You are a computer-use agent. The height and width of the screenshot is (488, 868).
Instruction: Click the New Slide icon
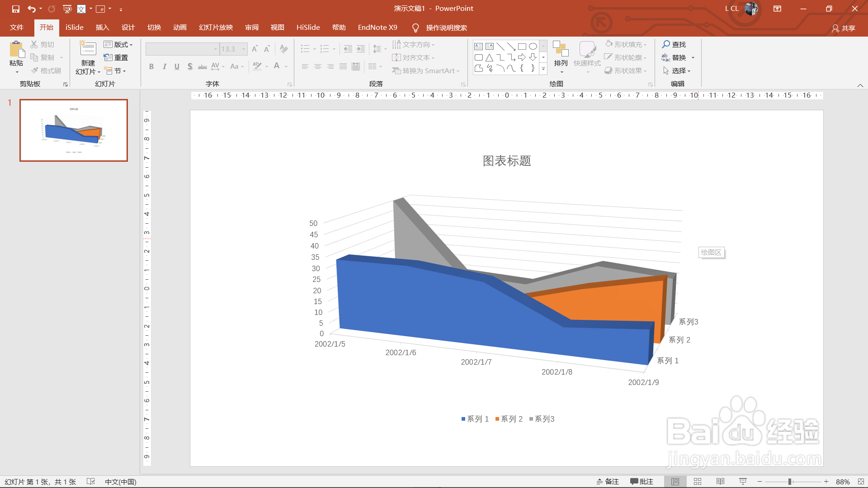pos(88,49)
